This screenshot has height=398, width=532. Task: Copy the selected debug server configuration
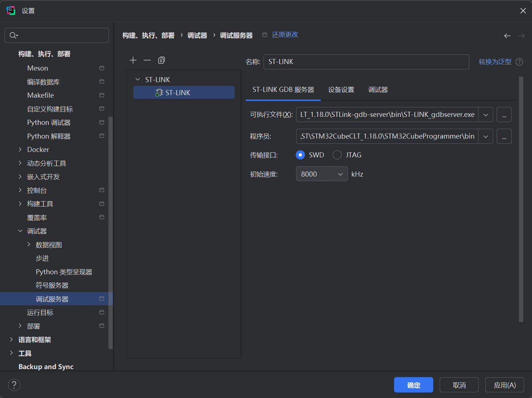tap(162, 60)
